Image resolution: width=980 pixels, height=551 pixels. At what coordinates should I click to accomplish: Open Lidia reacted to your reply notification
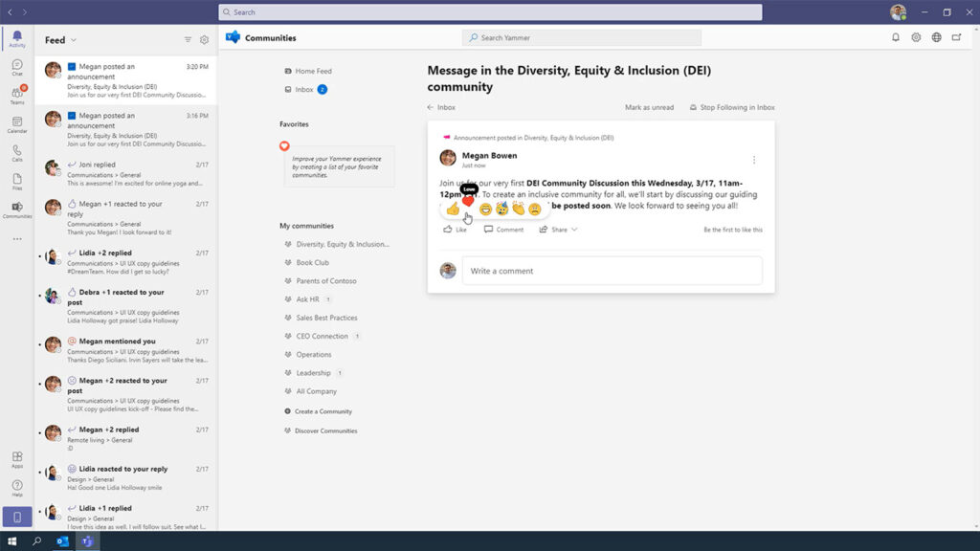pos(125,478)
